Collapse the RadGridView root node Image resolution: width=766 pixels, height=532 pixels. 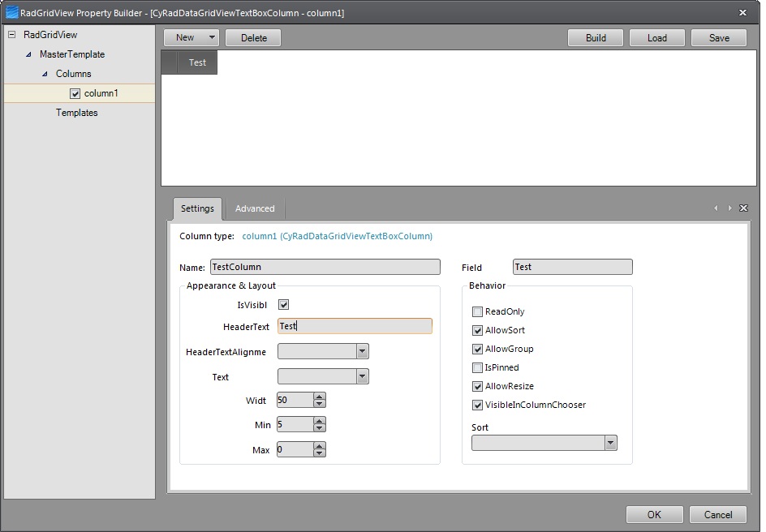click(11, 35)
